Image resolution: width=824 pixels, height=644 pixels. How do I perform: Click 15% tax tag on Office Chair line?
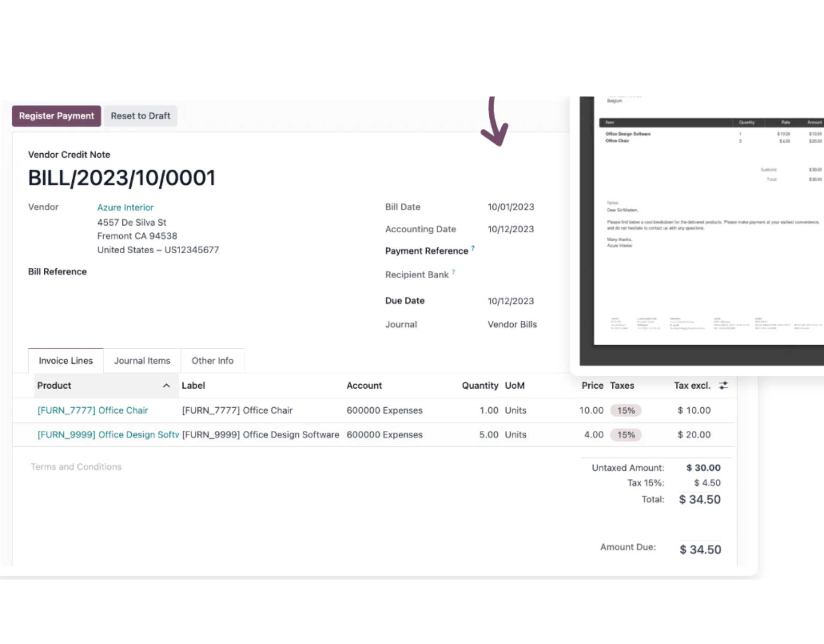[626, 410]
